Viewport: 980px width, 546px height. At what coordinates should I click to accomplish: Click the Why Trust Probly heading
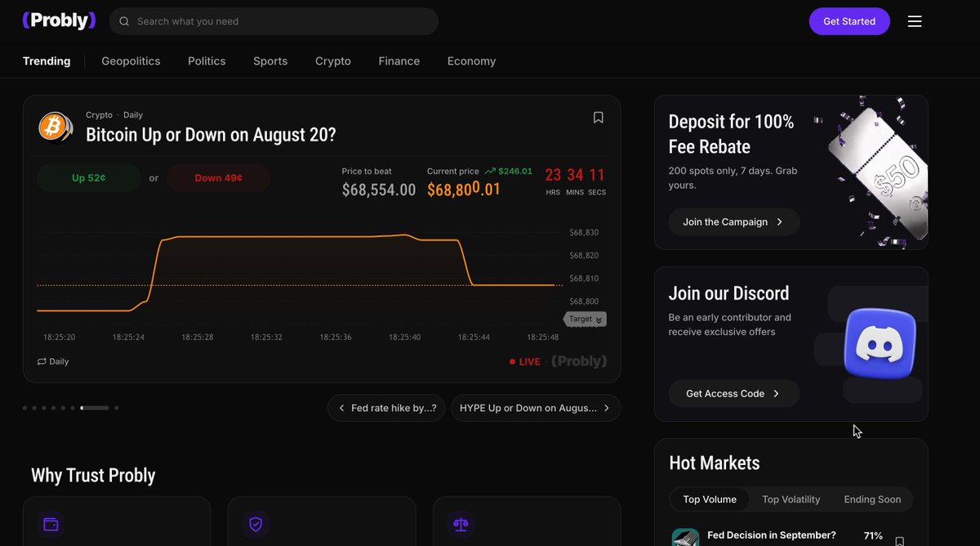93,476
